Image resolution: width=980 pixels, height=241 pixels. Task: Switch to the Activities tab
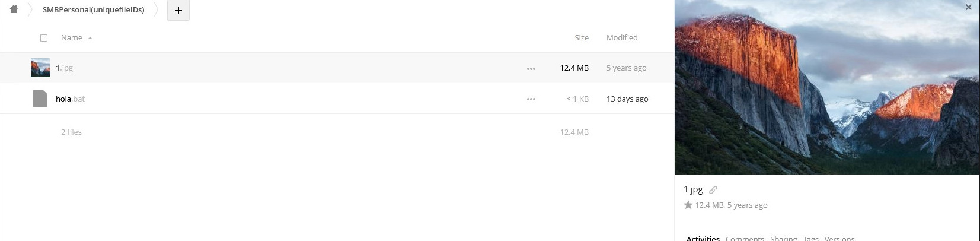[703, 238]
